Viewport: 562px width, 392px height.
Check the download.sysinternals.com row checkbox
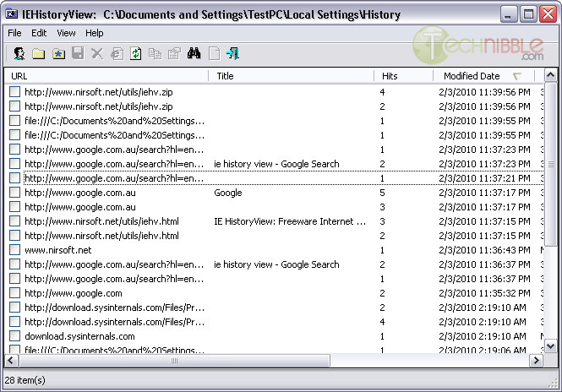pyautogui.click(x=14, y=336)
